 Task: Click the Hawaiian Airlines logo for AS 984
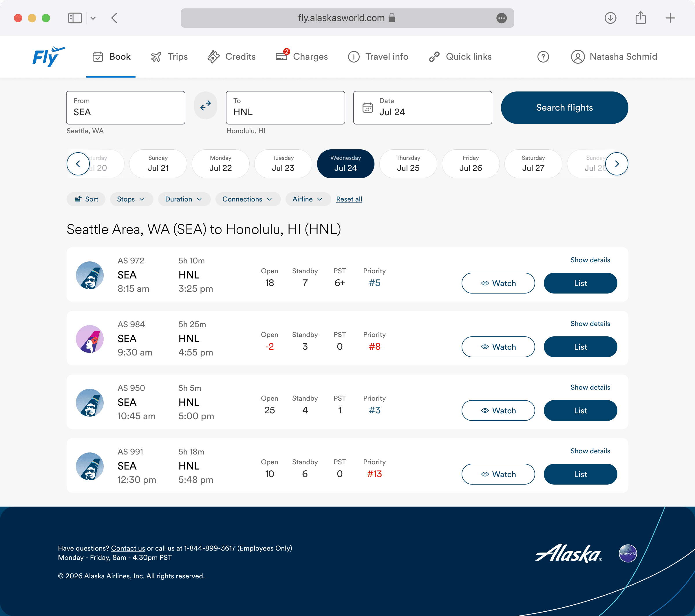pyautogui.click(x=90, y=339)
